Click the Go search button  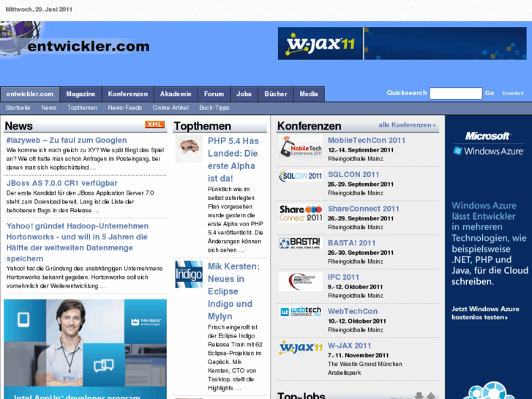click(490, 93)
